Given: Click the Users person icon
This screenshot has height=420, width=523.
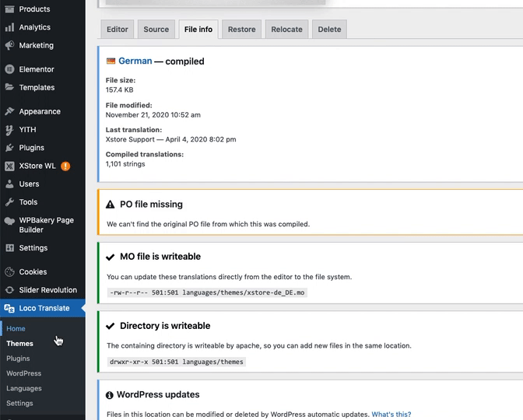Looking at the screenshot, I should [x=9, y=184].
